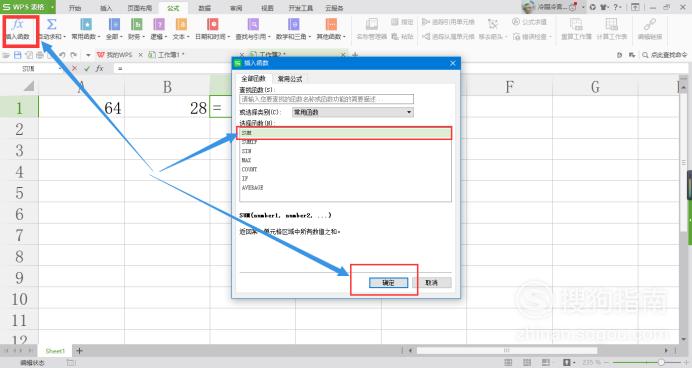692x368 pixels.
Task: Select the Sheet1 worksheet tab
Action: click(55, 351)
